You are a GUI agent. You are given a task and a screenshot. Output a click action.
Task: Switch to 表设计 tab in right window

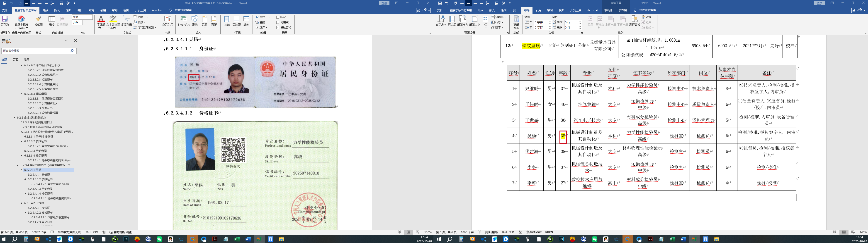click(x=608, y=10)
